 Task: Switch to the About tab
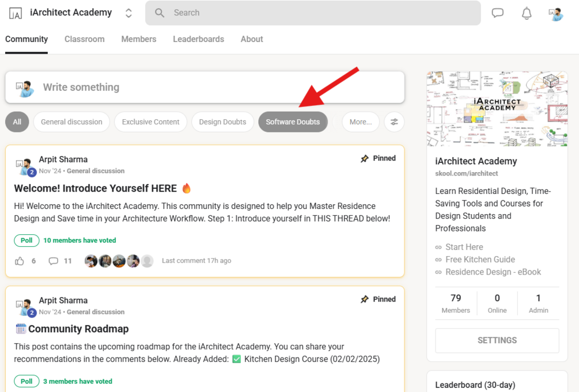click(252, 39)
